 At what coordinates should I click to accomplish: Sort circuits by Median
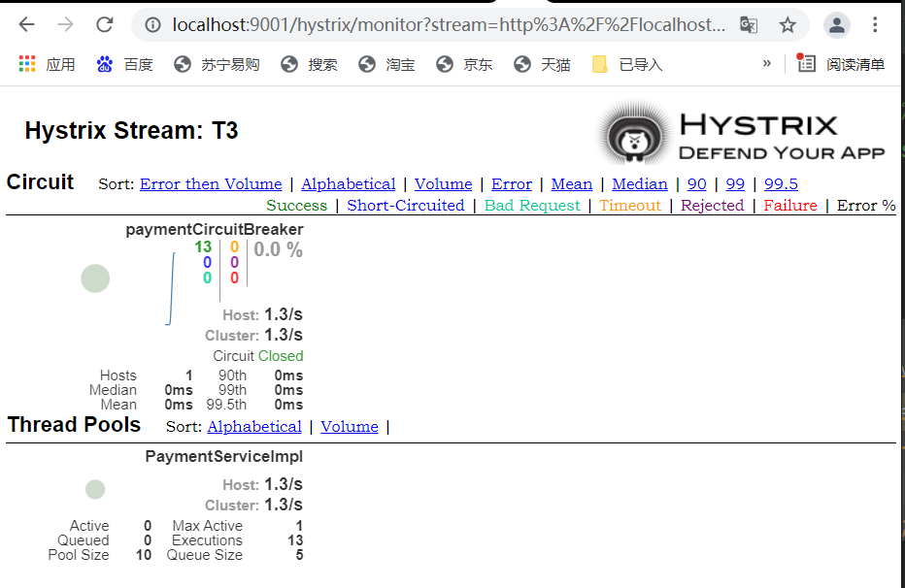coord(640,184)
